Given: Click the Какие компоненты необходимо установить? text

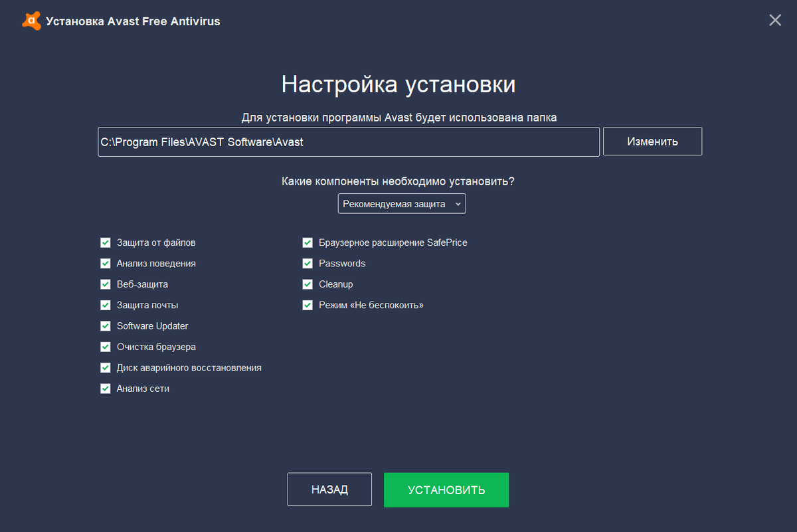Looking at the screenshot, I should pyautogui.click(x=398, y=181).
